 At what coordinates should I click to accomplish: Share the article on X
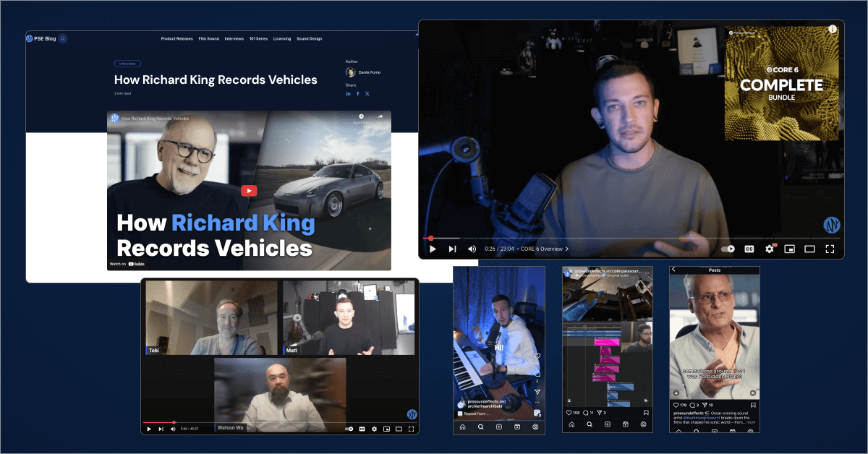367,93
